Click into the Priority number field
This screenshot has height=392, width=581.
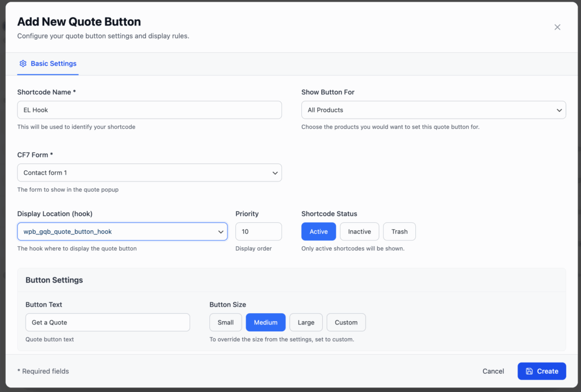[x=258, y=231]
